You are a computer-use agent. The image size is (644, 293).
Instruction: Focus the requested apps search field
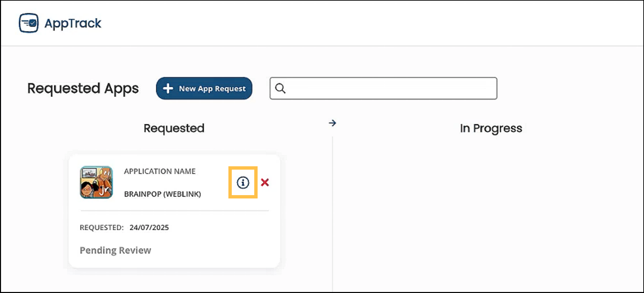(x=389, y=89)
